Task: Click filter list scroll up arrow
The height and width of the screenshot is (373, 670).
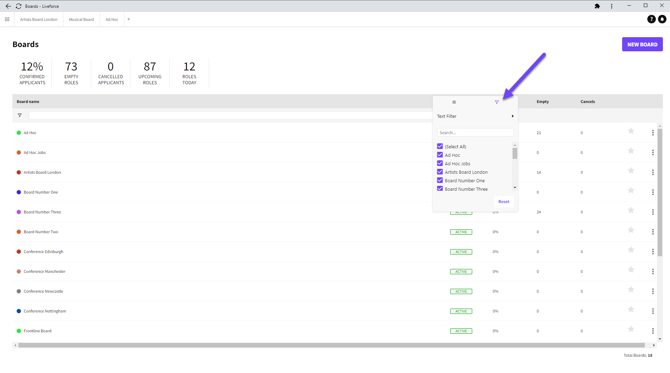Action: click(514, 145)
